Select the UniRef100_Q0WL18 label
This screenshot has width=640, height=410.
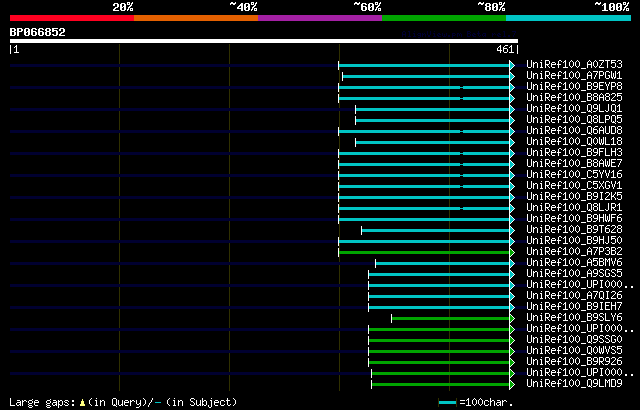tap(574, 142)
